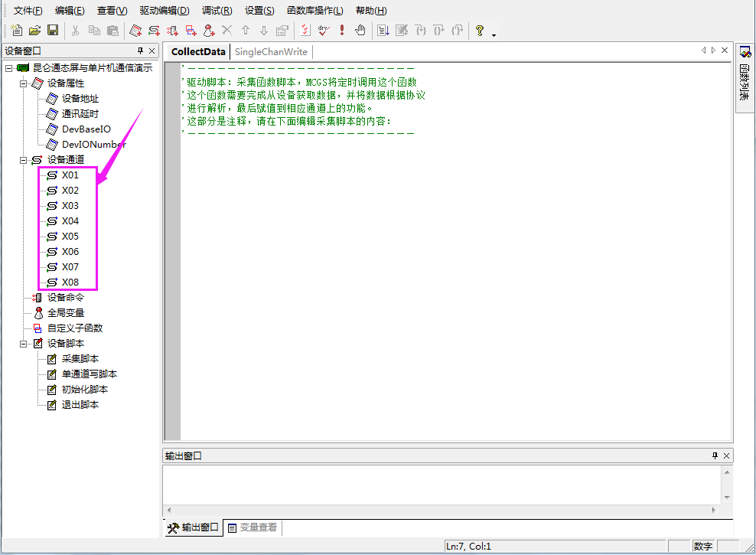Switch to the SingleChanWrite tab
756x555 pixels.
click(271, 51)
